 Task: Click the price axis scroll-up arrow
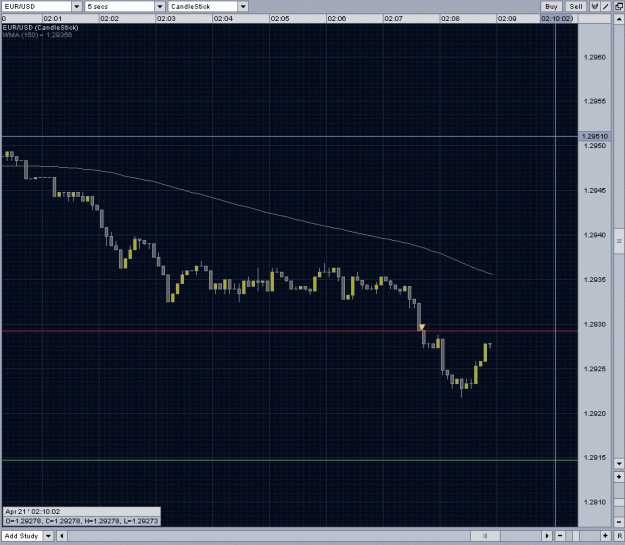click(619, 19)
